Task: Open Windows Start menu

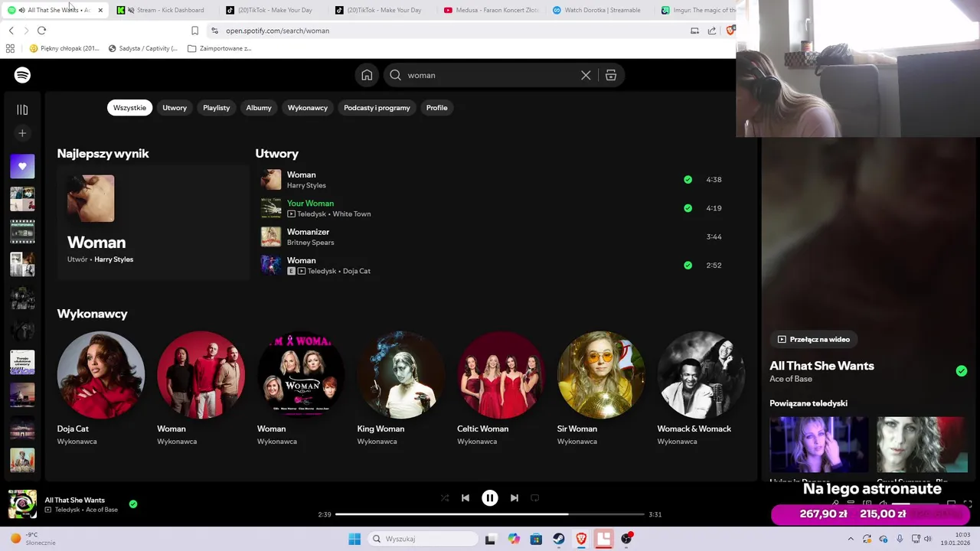Action: tap(354, 539)
